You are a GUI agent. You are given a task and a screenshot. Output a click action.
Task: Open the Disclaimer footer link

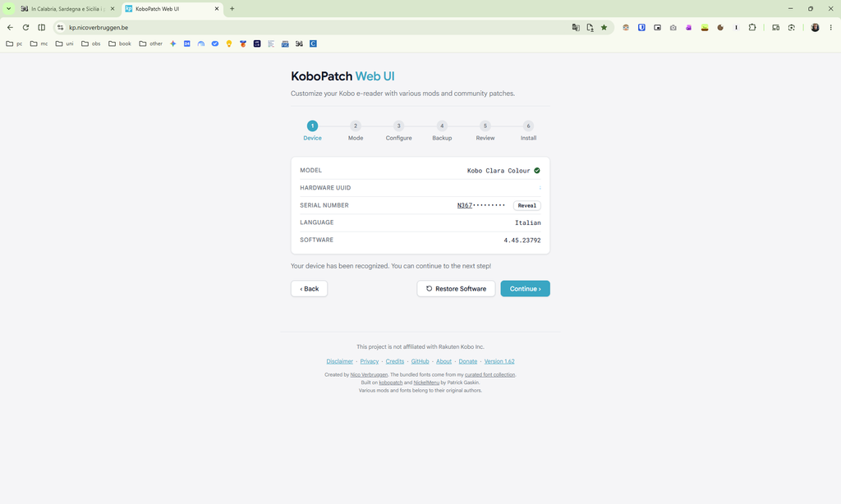click(x=339, y=361)
